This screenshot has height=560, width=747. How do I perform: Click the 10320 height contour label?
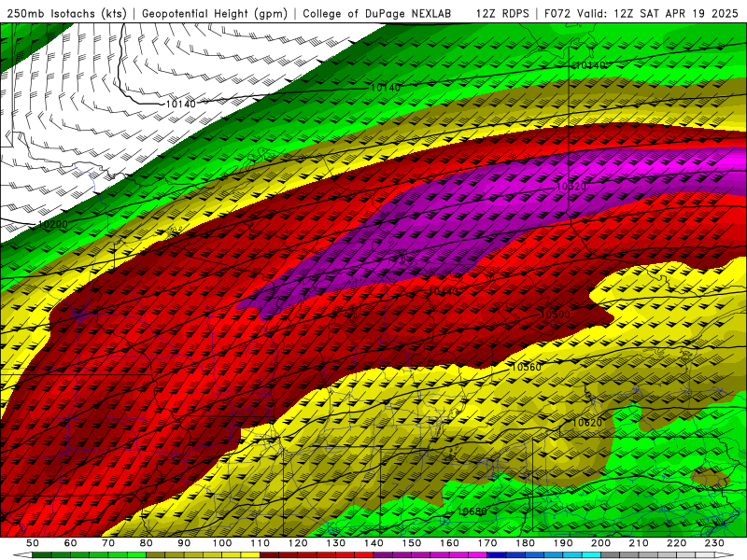(x=571, y=187)
